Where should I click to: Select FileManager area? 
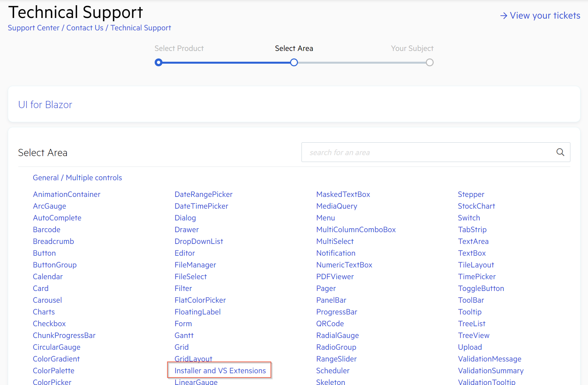(195, 265)
